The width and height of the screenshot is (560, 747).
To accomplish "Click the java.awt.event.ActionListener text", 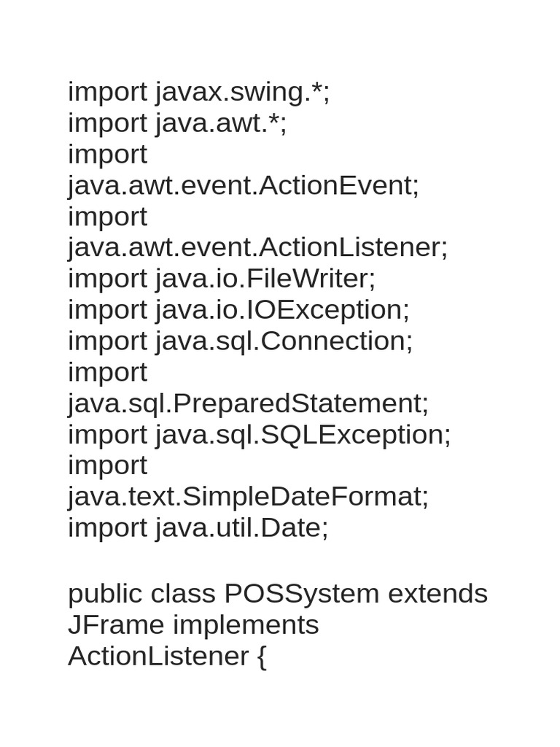I will tap(257, 247).
